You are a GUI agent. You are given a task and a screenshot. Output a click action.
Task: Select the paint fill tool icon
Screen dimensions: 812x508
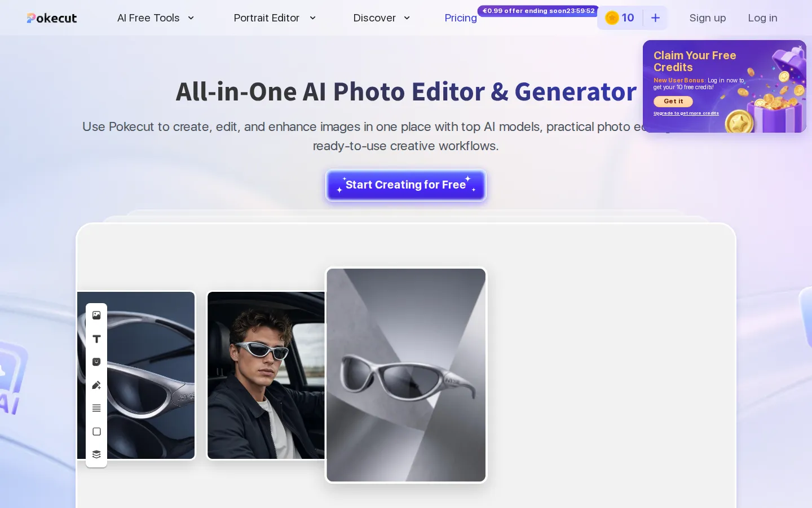[x=96, y=385]
